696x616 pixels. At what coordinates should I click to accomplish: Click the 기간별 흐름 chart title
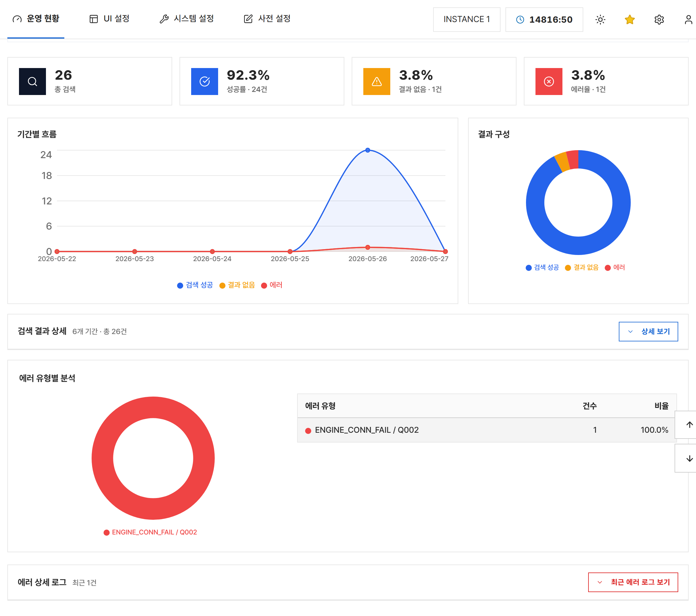pyautogui.click(x=37, y=134)
